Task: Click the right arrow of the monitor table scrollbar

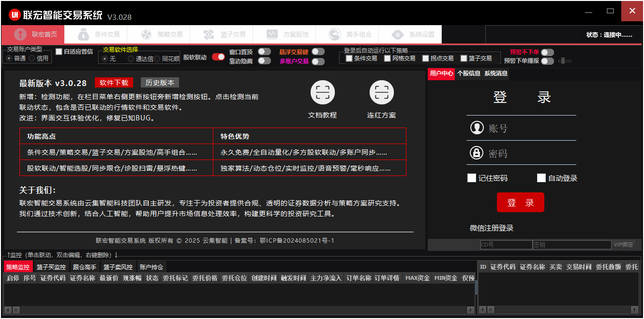Action: 471,309
